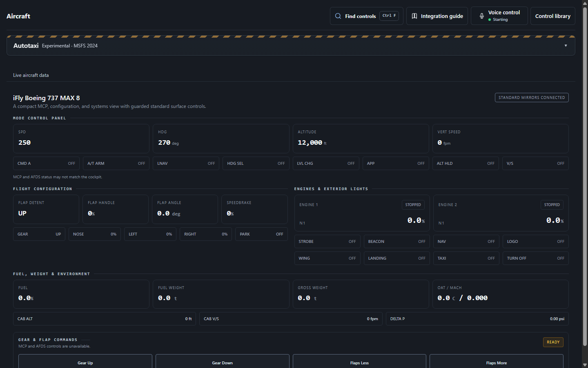Click the NOSE 0% gear indicator
This screenshot has width=588, height=368.
(x=95, y=234)
